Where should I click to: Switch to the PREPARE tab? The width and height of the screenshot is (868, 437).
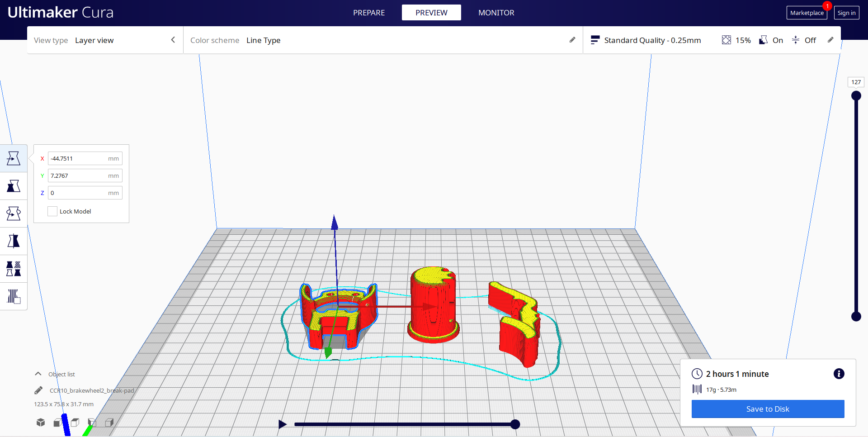coord(368,13)
